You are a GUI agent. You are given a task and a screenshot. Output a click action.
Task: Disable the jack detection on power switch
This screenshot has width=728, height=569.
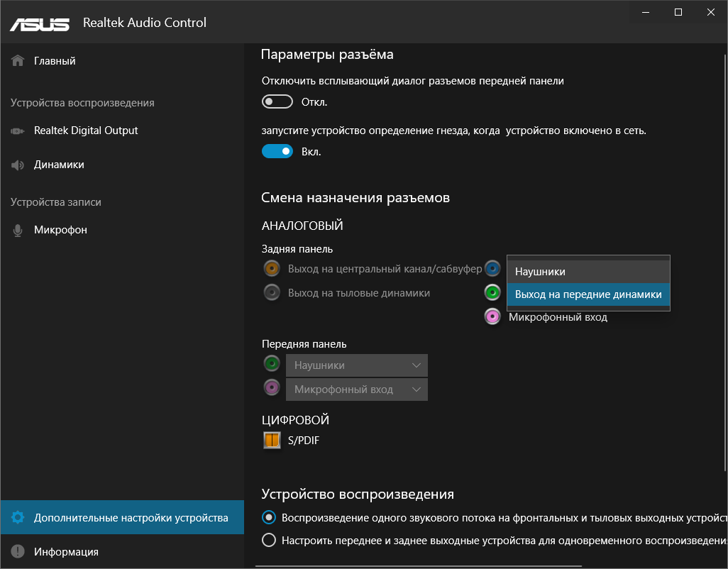point(277,150)
